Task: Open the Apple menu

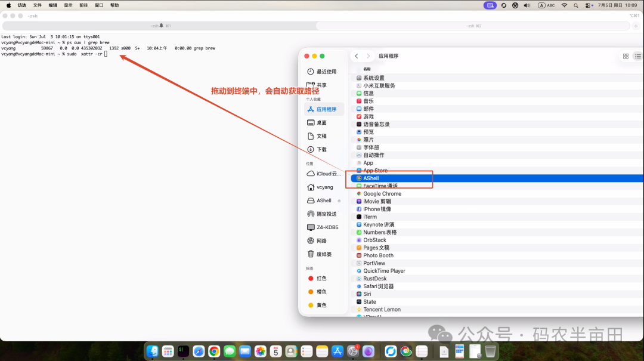Action: coord(8,5)
